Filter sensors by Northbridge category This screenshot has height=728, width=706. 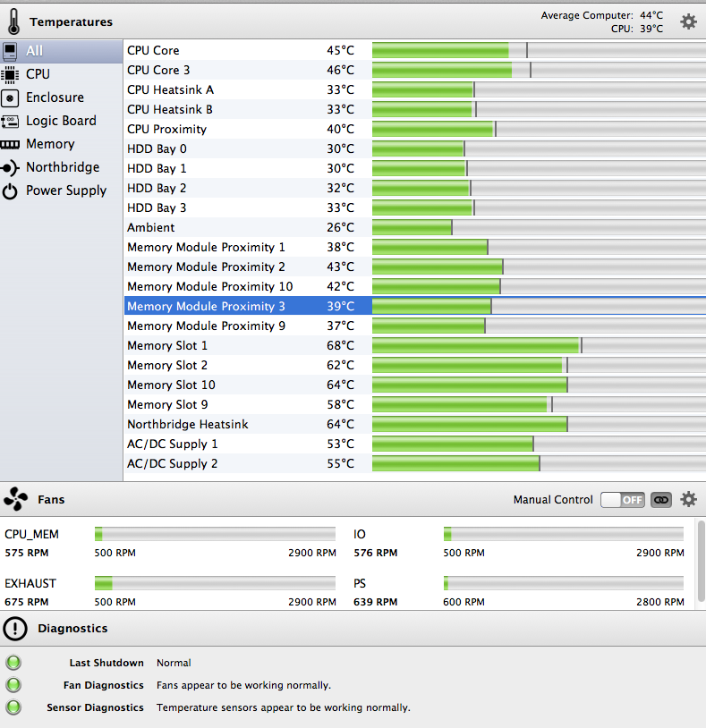(62, 167)
